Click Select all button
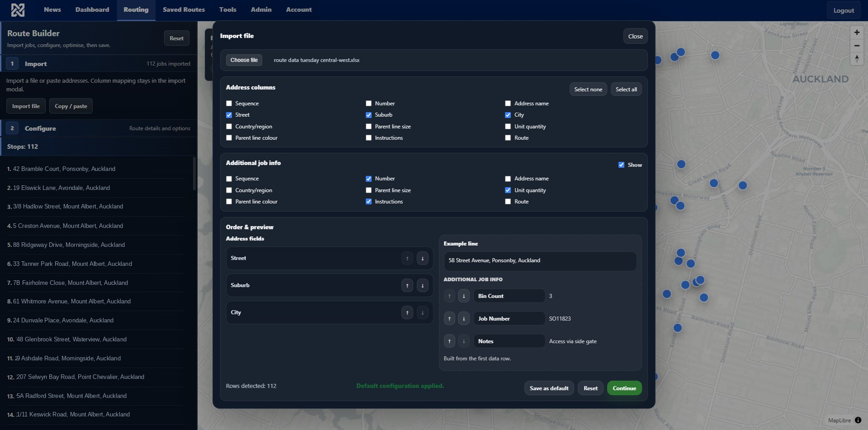Viewport: 868px width, 430px height. pyautogui.click(x=626, y=90)
